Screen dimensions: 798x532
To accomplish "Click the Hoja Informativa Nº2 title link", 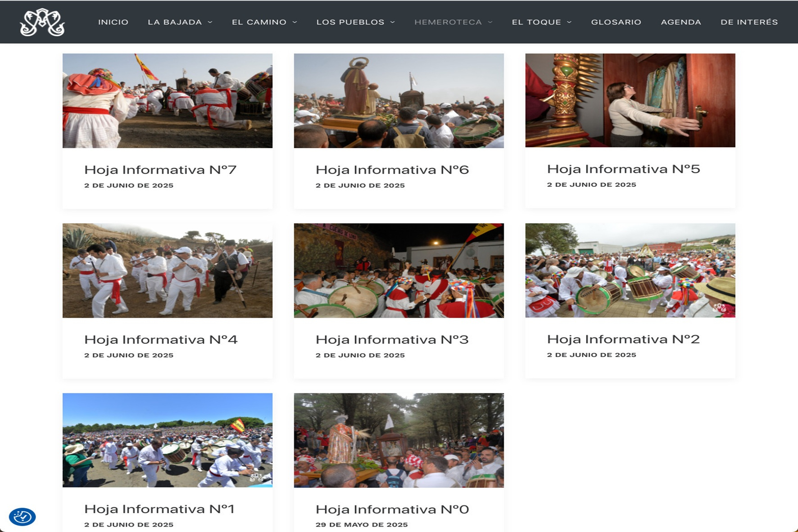I will coord(623,339).
